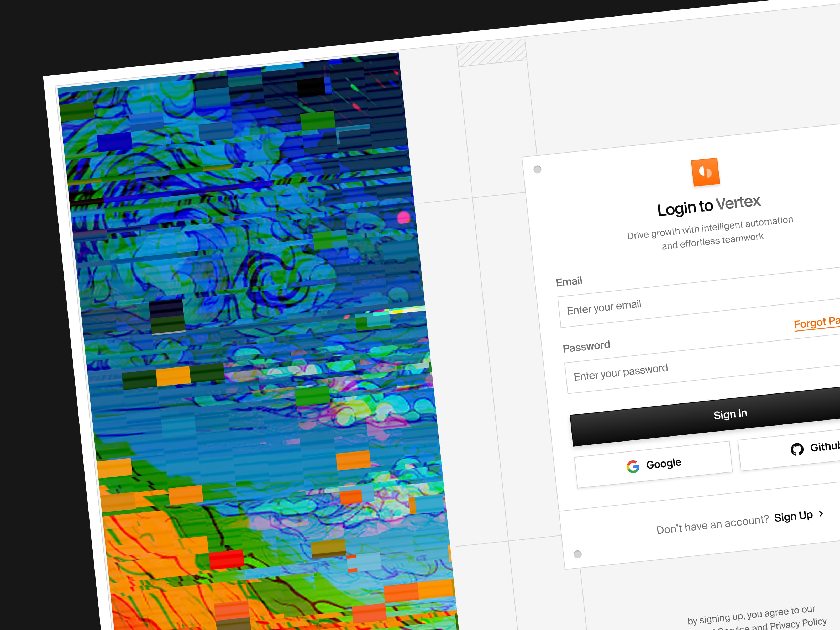Image resolution: width=840 pixels, height=630 pixels.
Task: Click the chevron arrow beside Sign Up
Action: pyautogui.click(x=821, y=513)
